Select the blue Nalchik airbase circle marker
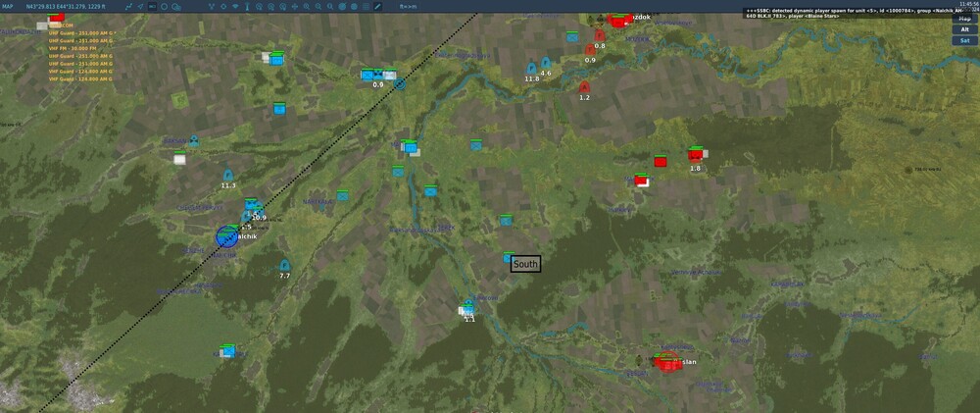Viewport: 980px width, 413px height. [227, 236]
